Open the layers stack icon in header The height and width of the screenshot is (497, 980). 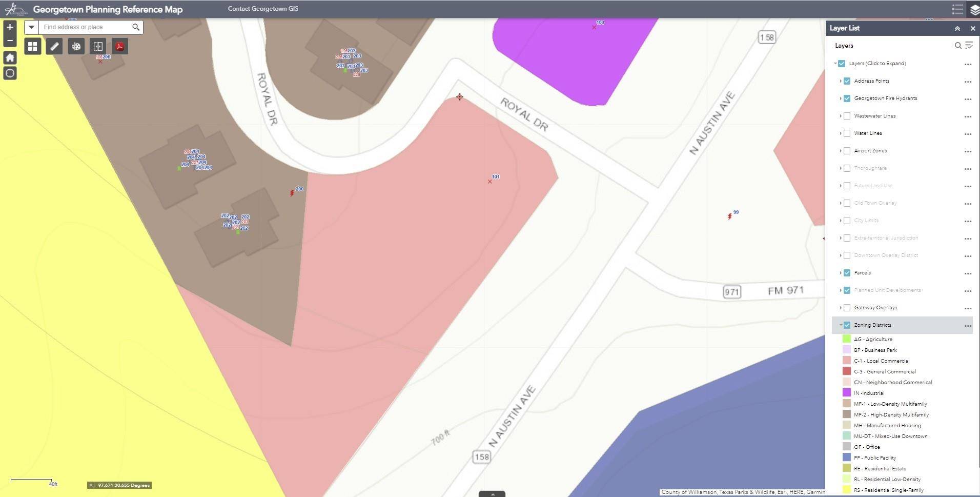[x=974, y=10]
